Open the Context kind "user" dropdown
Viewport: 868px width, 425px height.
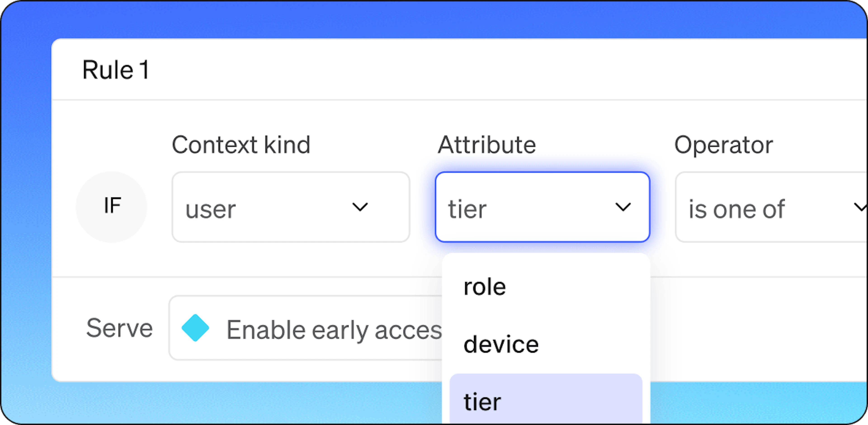point(291,207)
